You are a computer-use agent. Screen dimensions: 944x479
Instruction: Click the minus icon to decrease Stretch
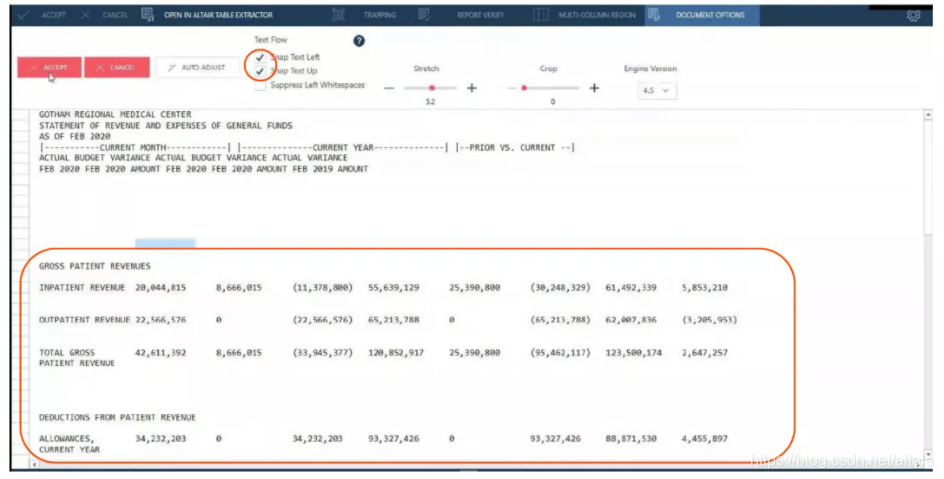click(389, 88)
